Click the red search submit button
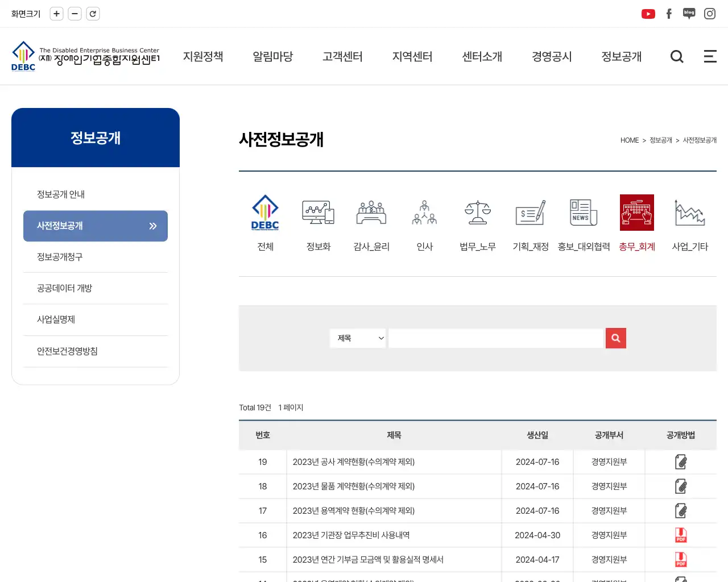 tap(616, 338)
